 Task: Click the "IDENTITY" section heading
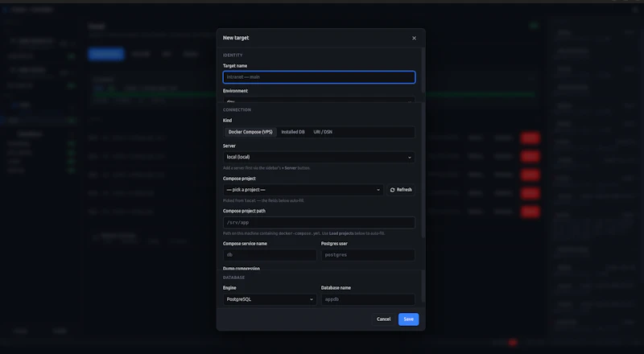(x=233, y=55)
